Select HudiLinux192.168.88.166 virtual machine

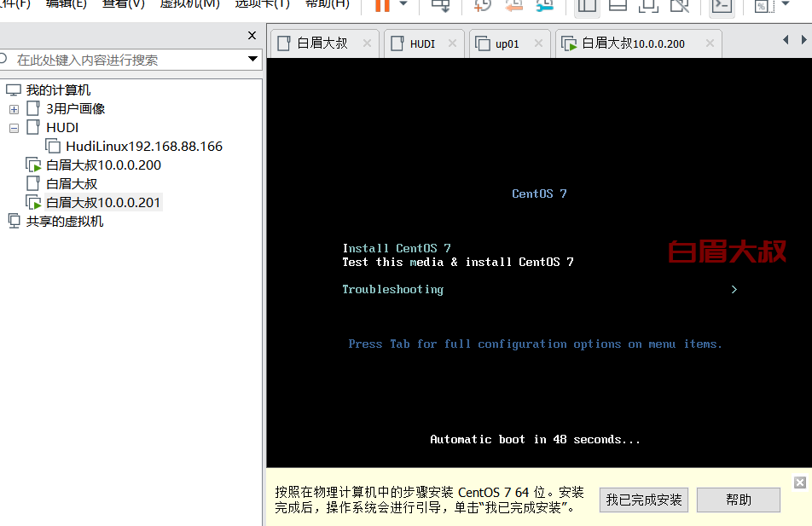tap(144, 147)
